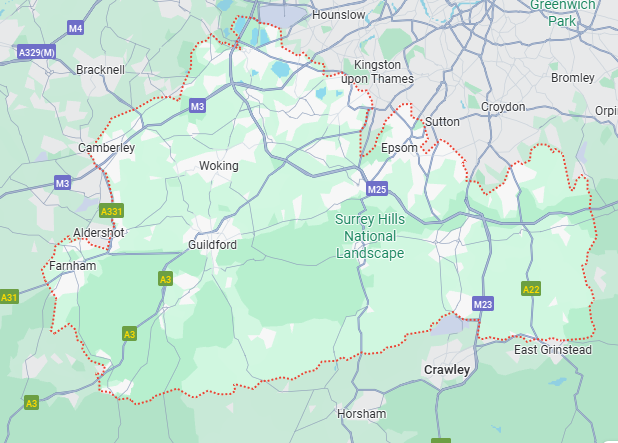The height and width of the screenshot is (443, 618).
Task: Click the Kingston upon Thames label
Action: (x=378, y=72)
